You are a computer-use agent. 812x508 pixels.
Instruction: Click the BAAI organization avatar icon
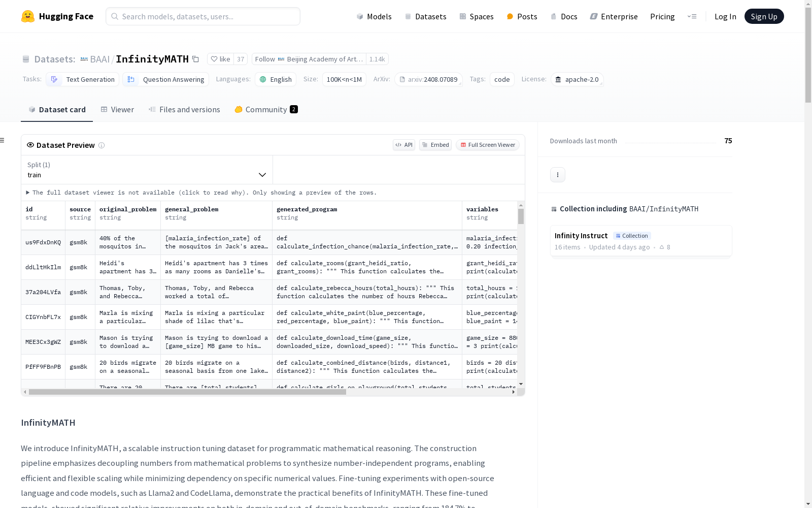point(84,59)
